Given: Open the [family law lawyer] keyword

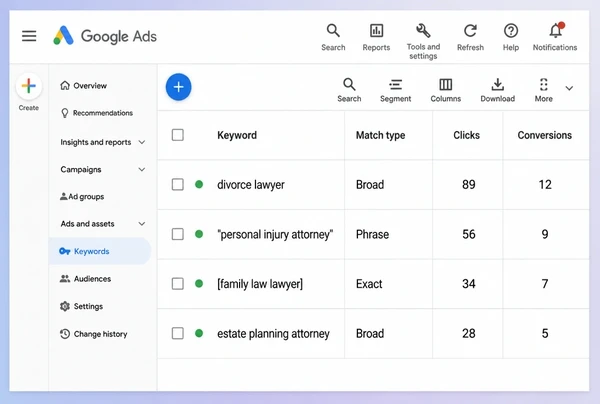Looking at the screenshot, I should [x=260, y=284].
